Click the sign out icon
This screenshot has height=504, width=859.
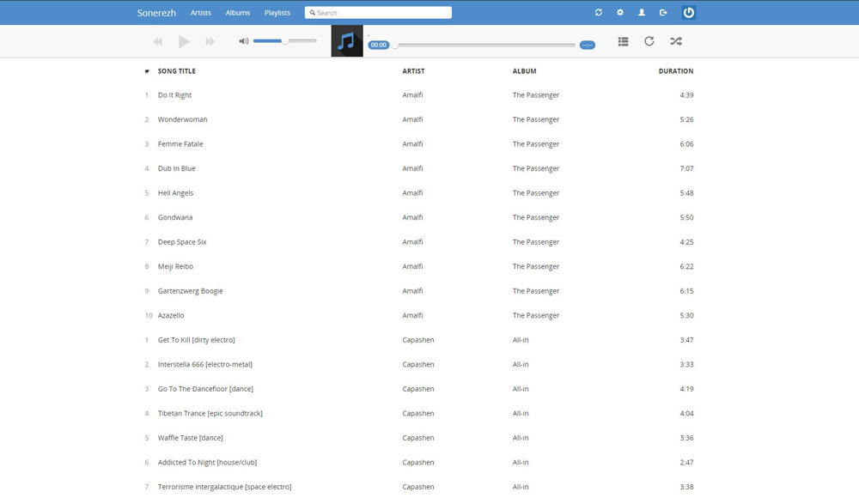pyautogui.click(x=663, y=13)
